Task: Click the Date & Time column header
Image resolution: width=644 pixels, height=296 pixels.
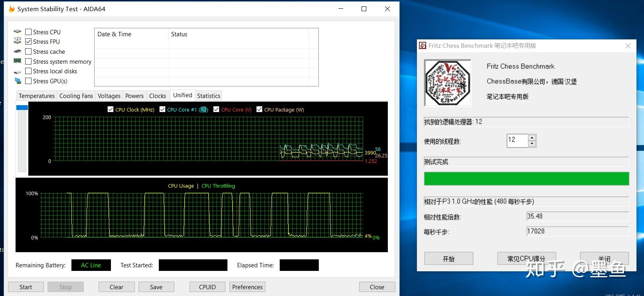Action: pyautogui.click(x=131, y=34)
